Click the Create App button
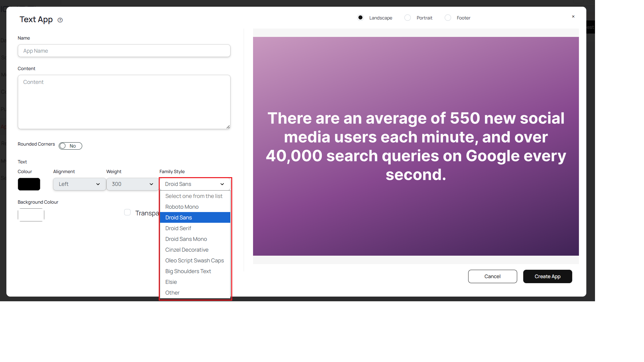 547,276
